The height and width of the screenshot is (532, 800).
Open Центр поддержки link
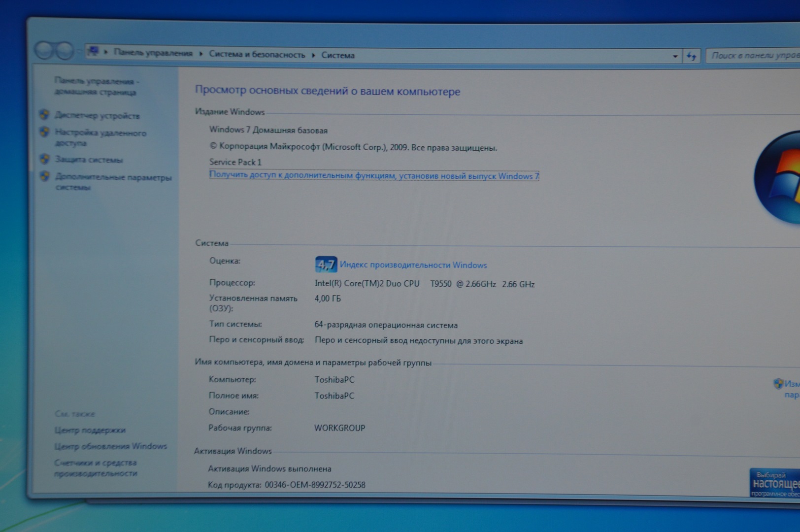pos(90,430)
